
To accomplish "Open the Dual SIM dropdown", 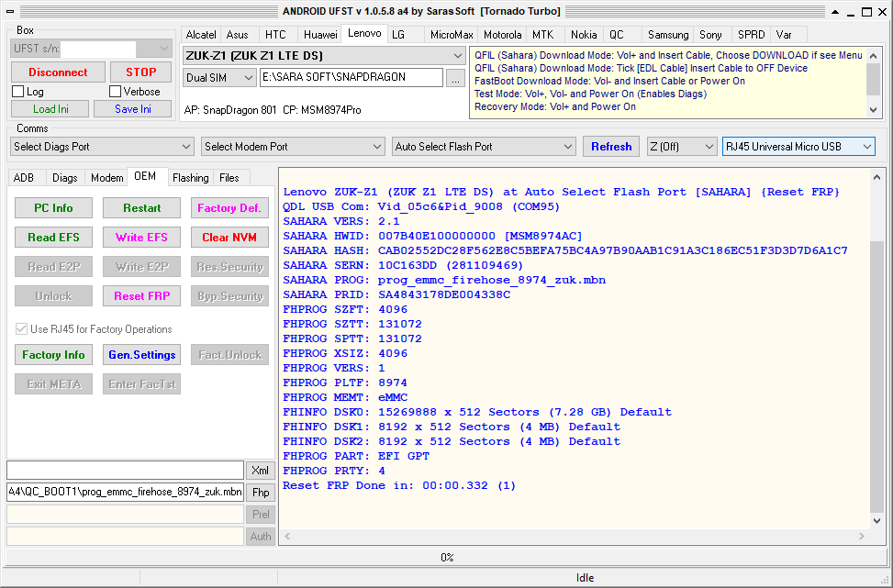I will click(219, 78).
